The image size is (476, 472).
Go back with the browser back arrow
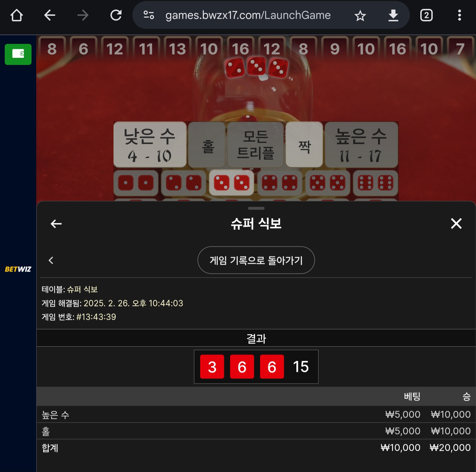point(49,15)
